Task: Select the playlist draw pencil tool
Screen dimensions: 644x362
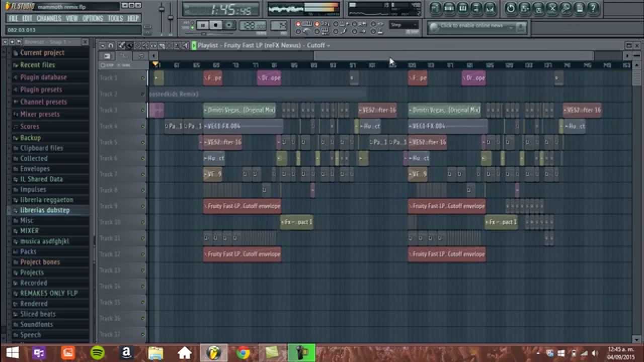Action: point(121,46)
